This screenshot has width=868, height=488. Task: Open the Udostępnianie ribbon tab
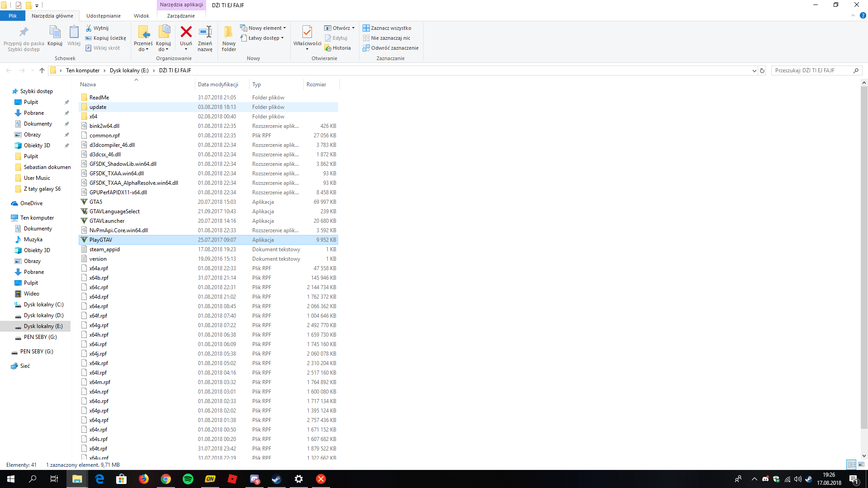click(x=103, y=16)
